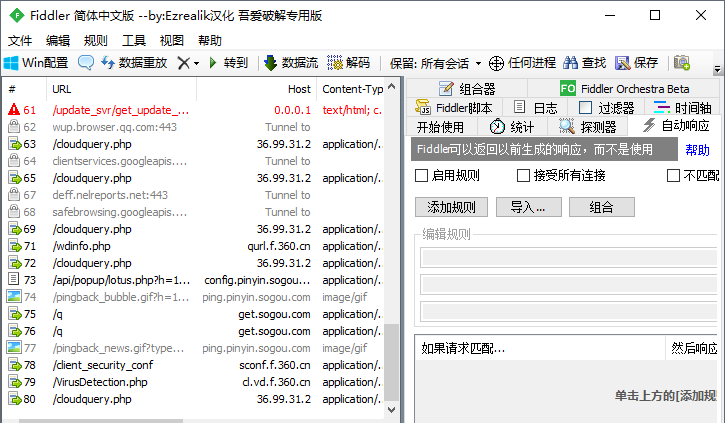Click the last field under 编辑规则
Image resolution: width=725 pixels, height=439 pixels.
point(569,311)
